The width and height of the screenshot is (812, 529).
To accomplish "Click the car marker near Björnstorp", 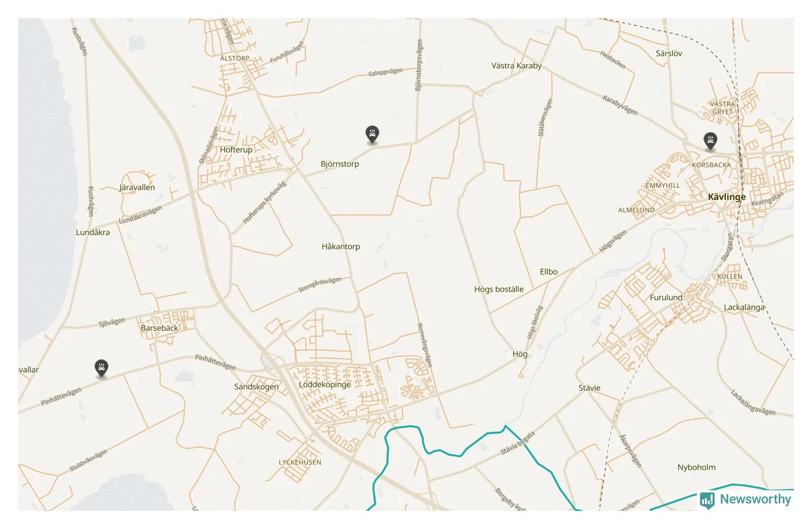I will (372, 135).
